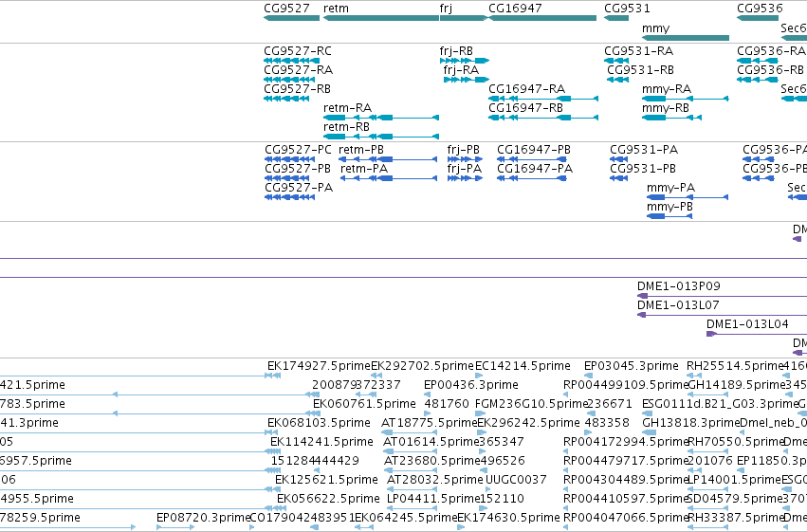The width and height of the screenshot is (807, 532).
Task: Select the frj-RA transcript glyph
Action: 467,80
